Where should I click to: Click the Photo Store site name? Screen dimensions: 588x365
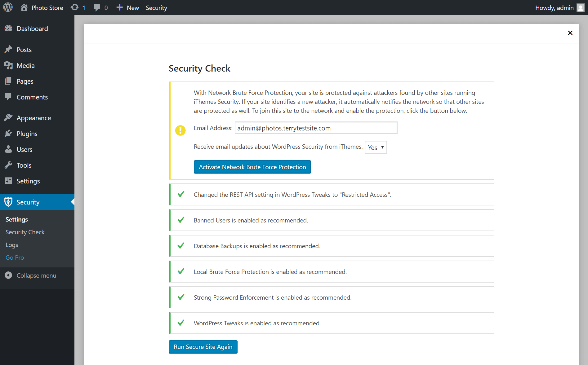click(47, 7)
